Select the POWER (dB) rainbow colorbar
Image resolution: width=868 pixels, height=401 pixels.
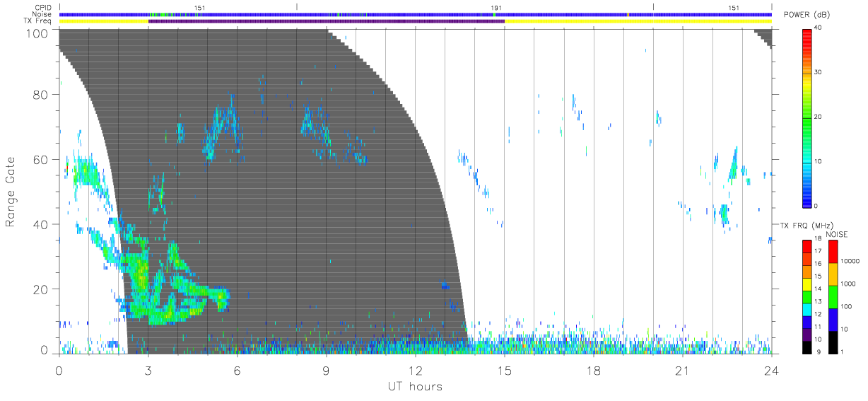[x=807, y=117]
